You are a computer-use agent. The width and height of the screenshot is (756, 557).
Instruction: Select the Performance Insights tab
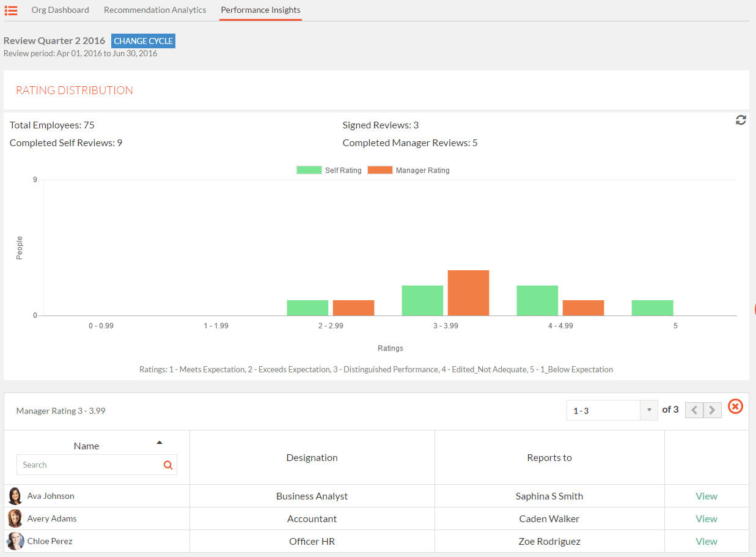coord(261,10)
